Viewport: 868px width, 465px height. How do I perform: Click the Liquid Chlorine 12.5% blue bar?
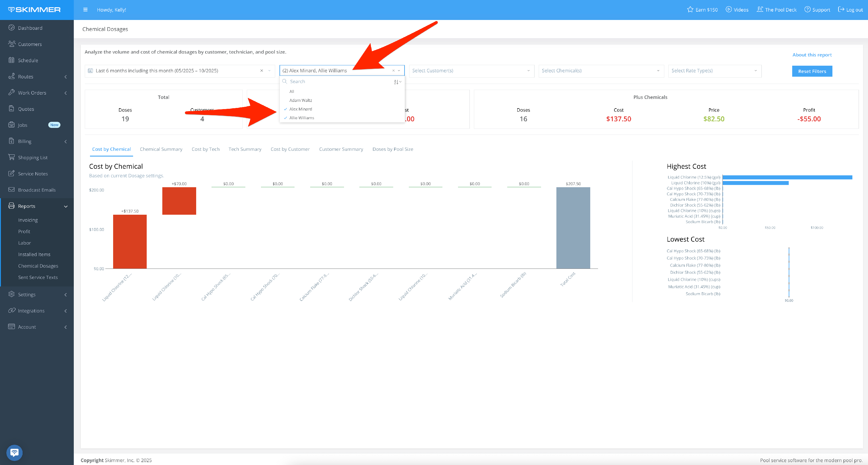(x=787, y=177)
